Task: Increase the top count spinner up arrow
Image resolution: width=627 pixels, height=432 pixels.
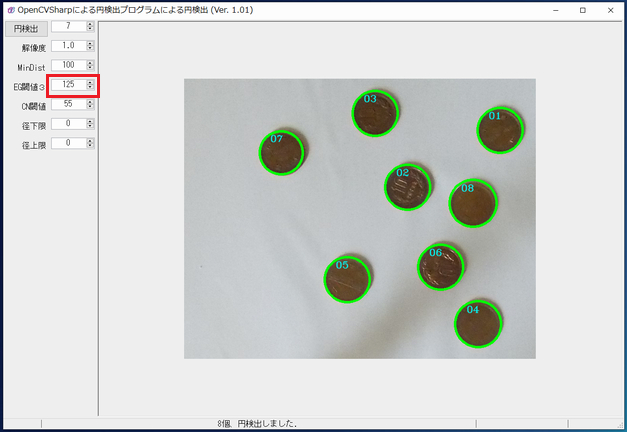Action: (90, 24)
